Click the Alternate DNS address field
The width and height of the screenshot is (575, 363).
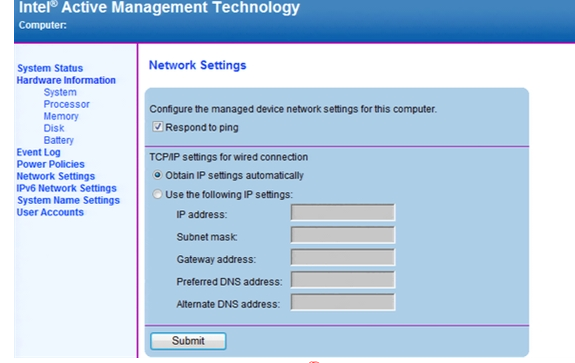coord(343,302)
